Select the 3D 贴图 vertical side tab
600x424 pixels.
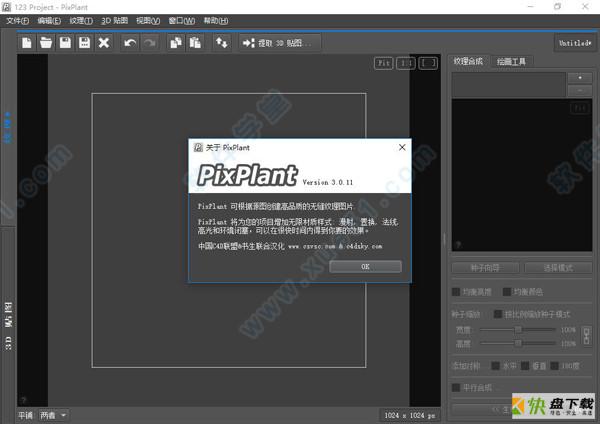pyautogui.click(x=8, y=325)
